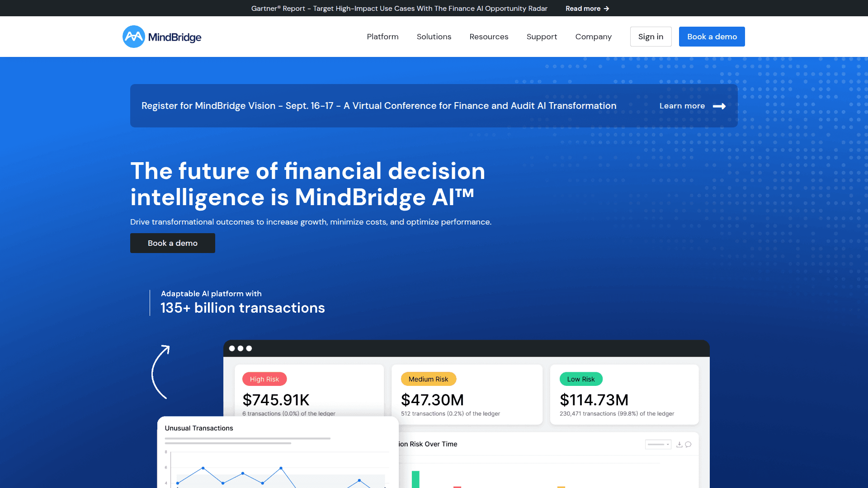Click the download icon on the Risk Over Time chart

679,444
